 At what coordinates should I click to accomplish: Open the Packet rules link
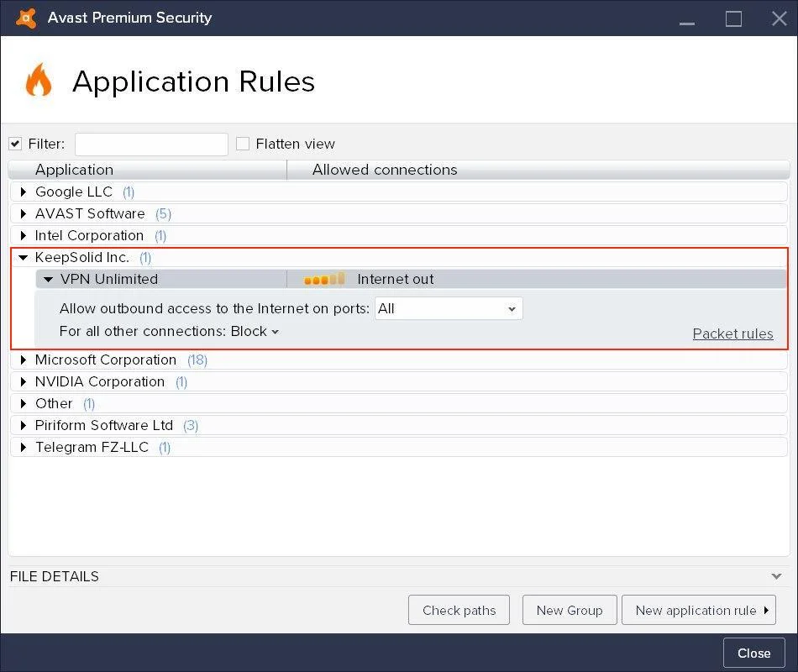tap(732, 333)
